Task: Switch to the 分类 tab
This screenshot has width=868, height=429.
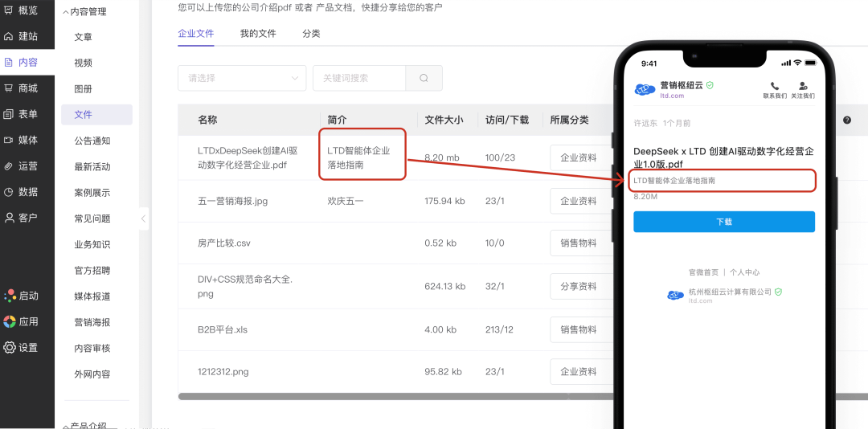Action: pos(311,33)
